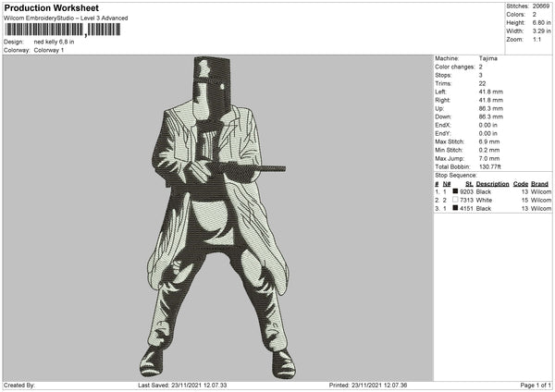Viewport: 555px width, 392px height.
Task: Click the Colors value '2' in header
Action: click(x=535, y=15)
